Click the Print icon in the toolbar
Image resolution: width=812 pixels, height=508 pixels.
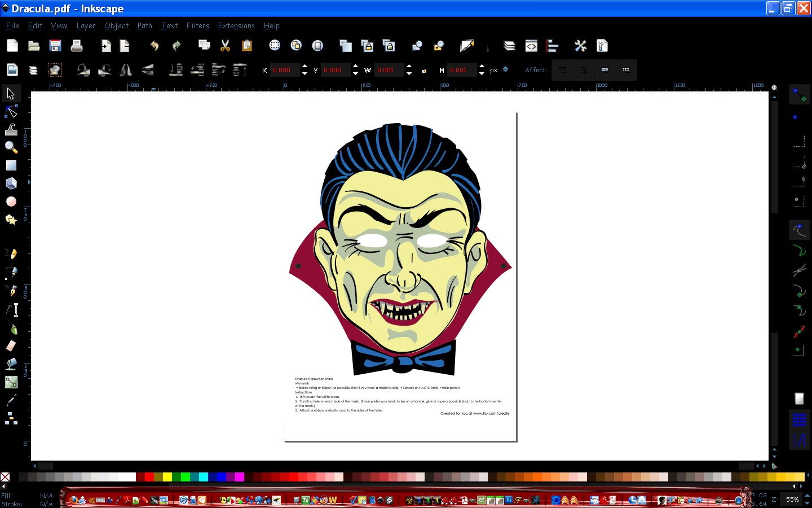click(77, 46)
